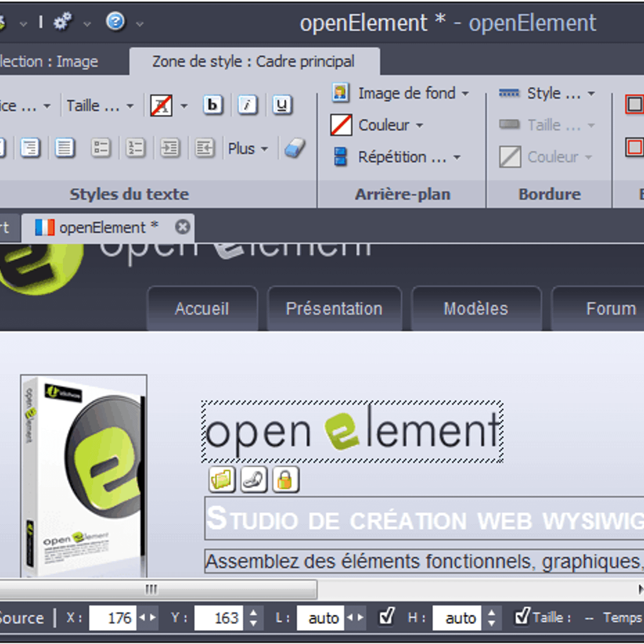This screenshot has width=644, height=644.
Task: Toggle bold text formatting
Action: pos(213,105)
